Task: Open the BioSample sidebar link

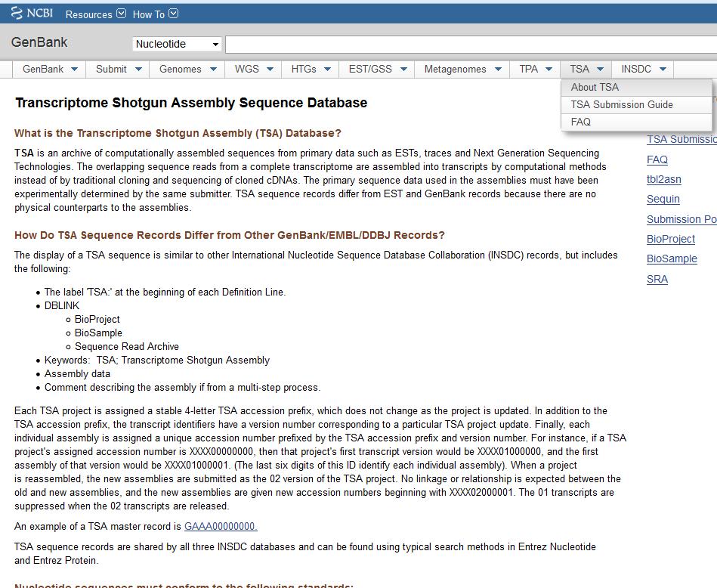Action: tap(672, 258)
